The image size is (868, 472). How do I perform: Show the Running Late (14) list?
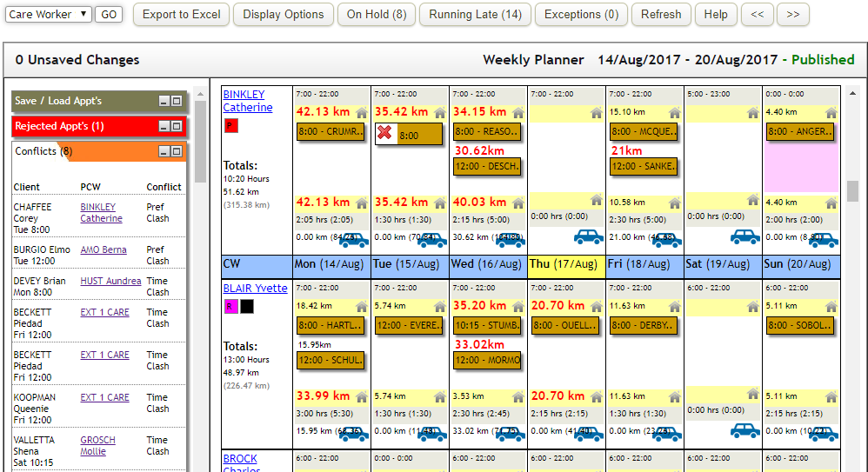coord(475,15)
